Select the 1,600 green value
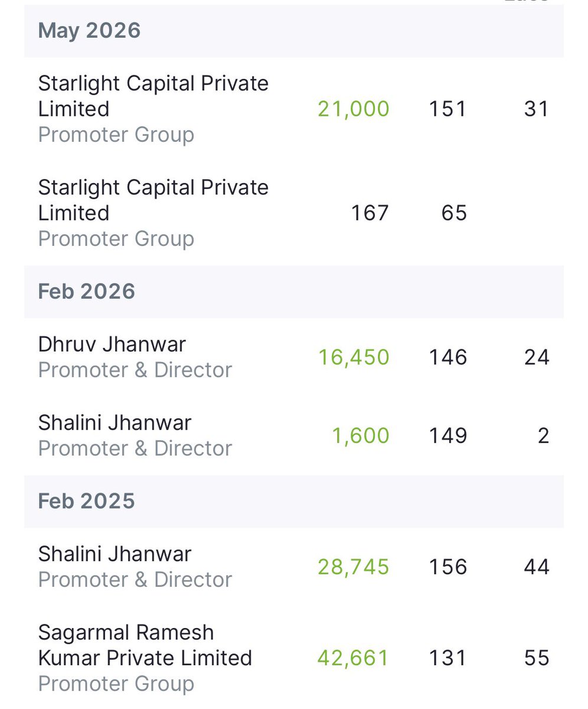Image resolution: width=588 pixels, height=709 pixels. pos(360,435)
